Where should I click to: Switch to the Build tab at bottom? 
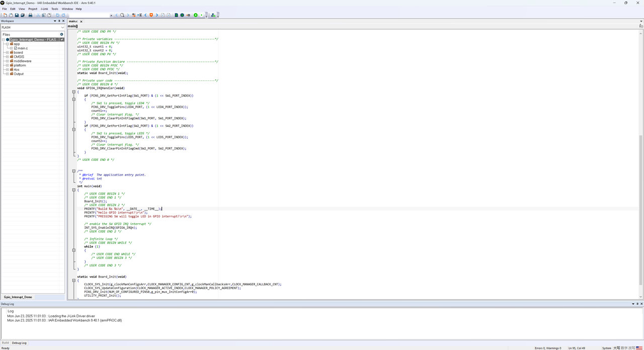tap(6, 343)
